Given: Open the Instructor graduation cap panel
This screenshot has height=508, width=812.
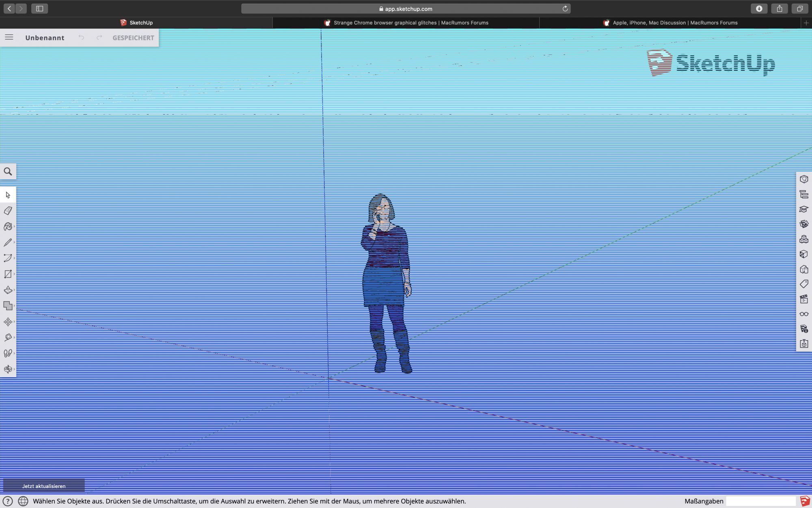Looking at the screenshot, I should pos(804,209).
